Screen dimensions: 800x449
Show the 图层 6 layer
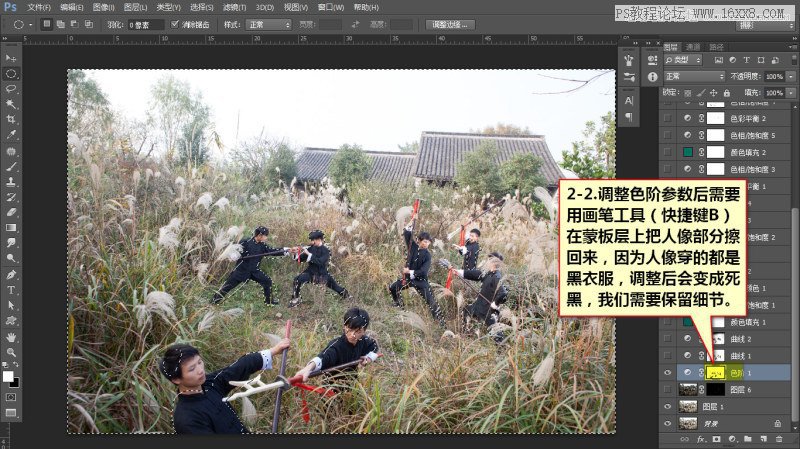(667, 390)
